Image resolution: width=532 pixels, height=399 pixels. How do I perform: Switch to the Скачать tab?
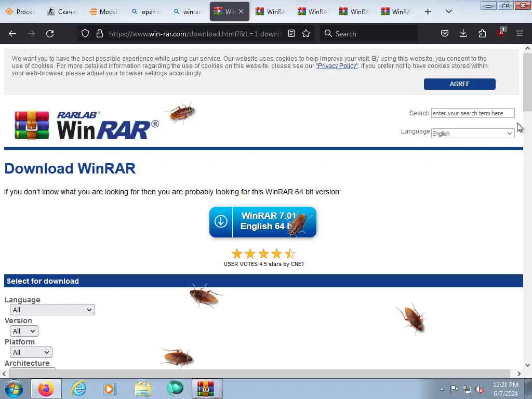pyautogui.click(x=61, y=11)
